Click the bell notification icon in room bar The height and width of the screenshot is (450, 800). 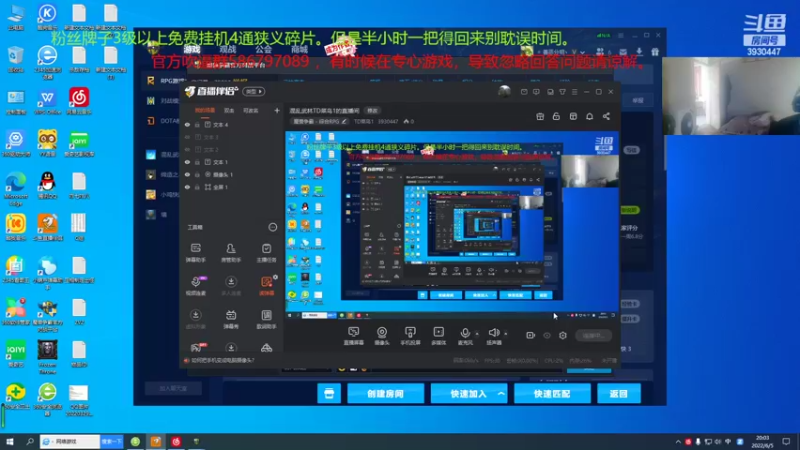(589, 116)
